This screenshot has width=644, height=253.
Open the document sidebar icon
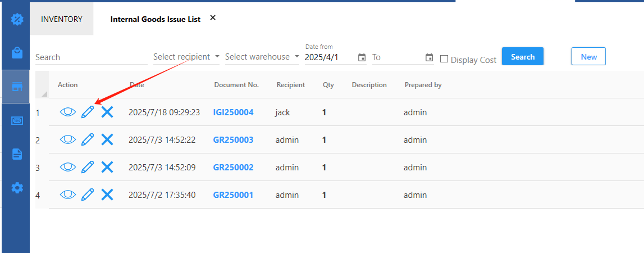point(17,154)
